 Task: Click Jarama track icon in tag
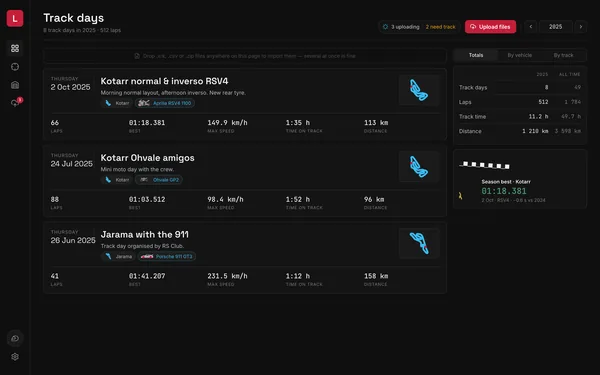pyautogui.click(x=109, y=256)
